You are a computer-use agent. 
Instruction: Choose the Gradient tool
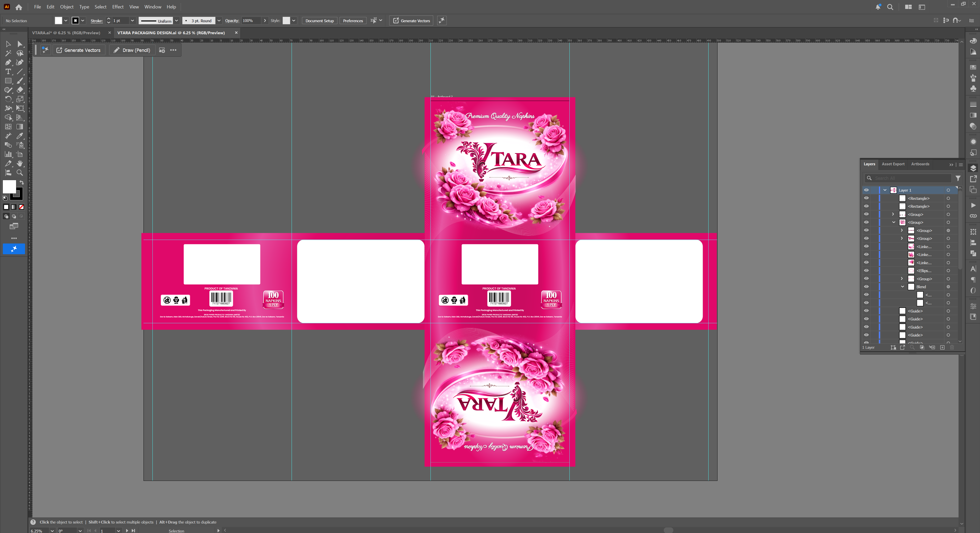[x=20, y=127]
